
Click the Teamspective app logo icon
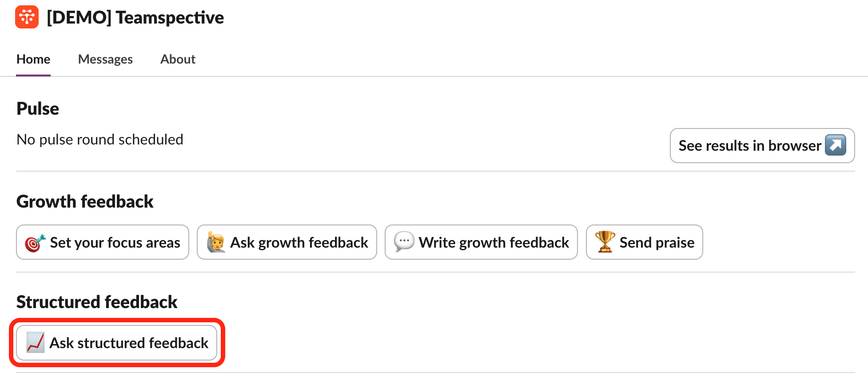27,17
